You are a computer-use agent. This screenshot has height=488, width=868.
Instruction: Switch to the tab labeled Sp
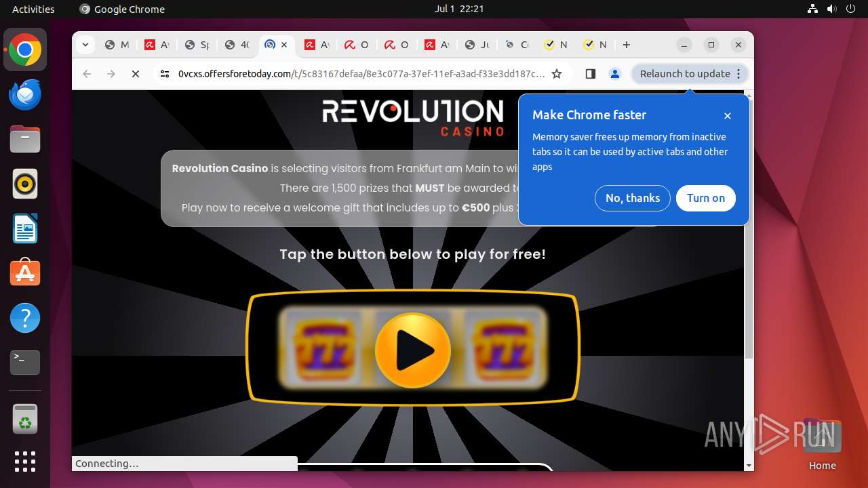197,45
